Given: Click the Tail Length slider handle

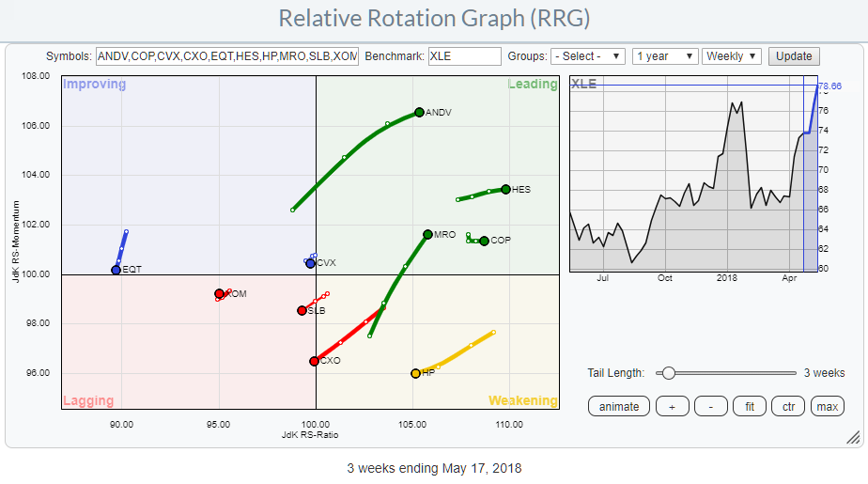Looking at the screenshot, I should (x=668, y=373).
